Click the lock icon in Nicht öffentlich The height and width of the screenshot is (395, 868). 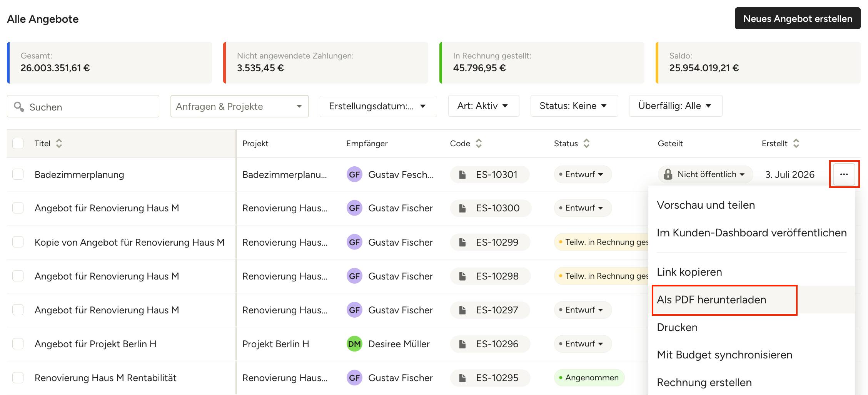[668, 174]
